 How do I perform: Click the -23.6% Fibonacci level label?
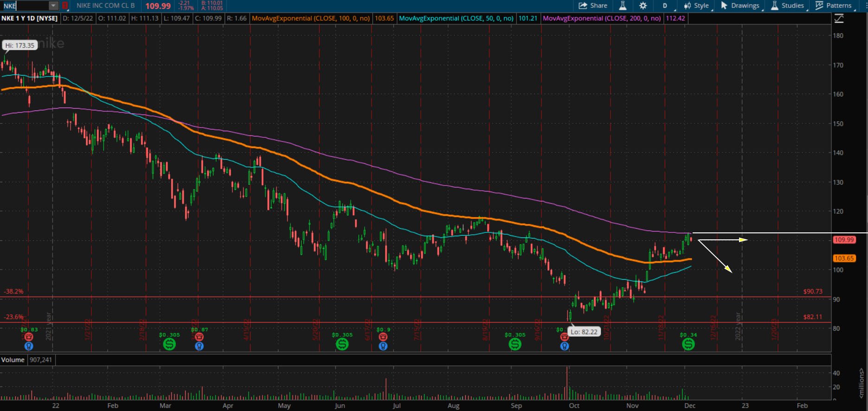click(x=13, y=317)
